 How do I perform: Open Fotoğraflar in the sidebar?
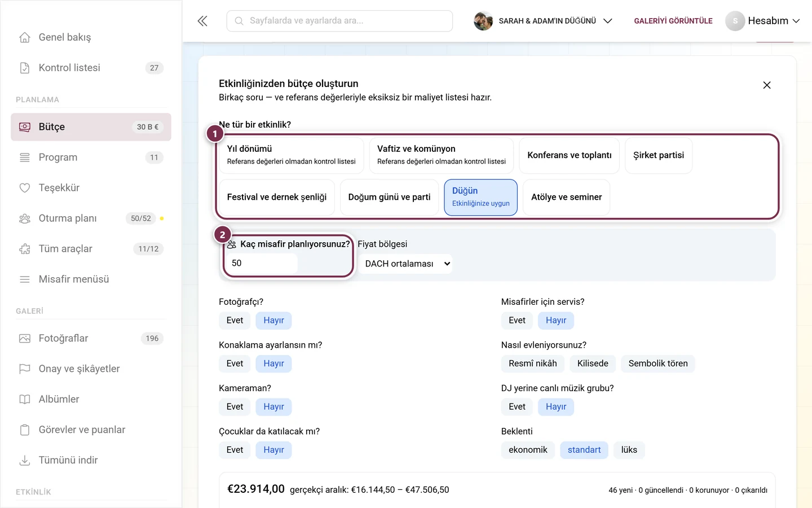(x=91, y=339)
